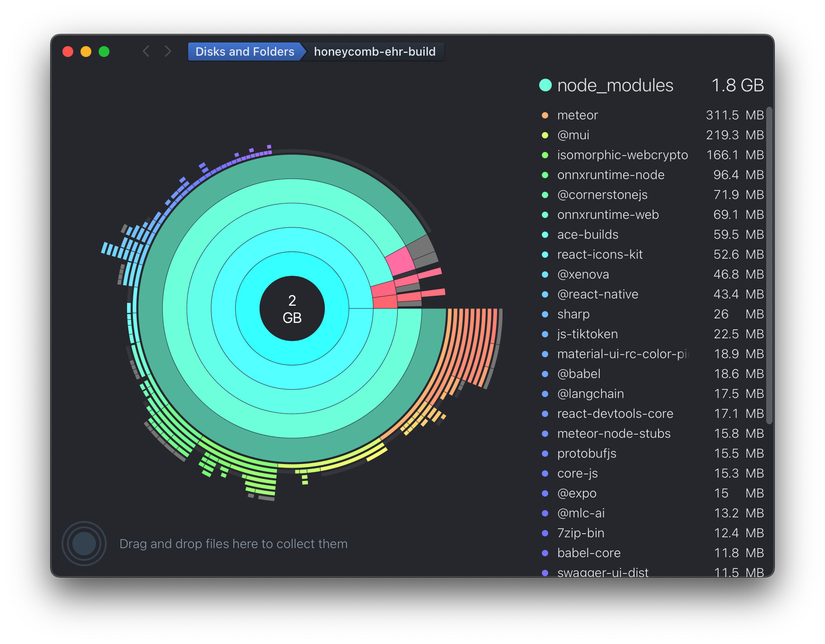Screen dimensions: 825x644
Task: Select the node_modules header entry
Action: pos(615,85)
